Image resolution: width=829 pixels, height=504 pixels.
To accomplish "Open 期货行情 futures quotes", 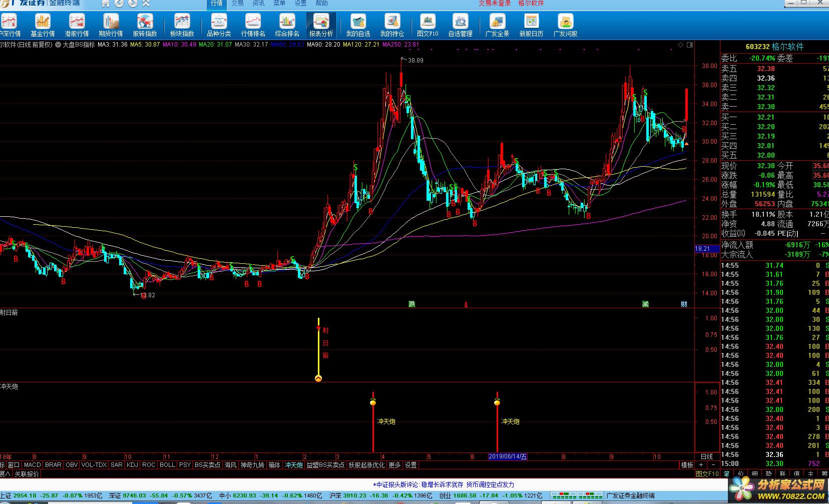I will tap(111, 25).
